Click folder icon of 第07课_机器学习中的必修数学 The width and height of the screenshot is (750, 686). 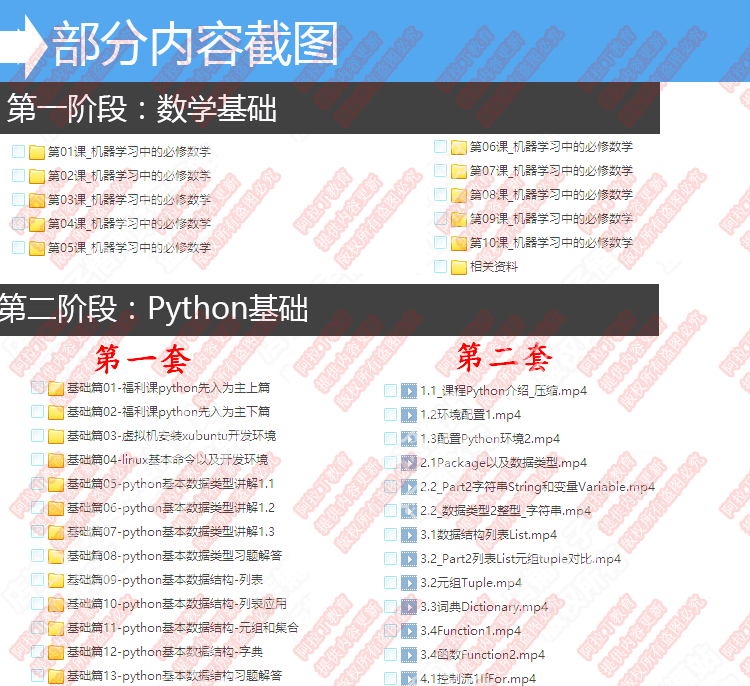click(x=459, y=171)
